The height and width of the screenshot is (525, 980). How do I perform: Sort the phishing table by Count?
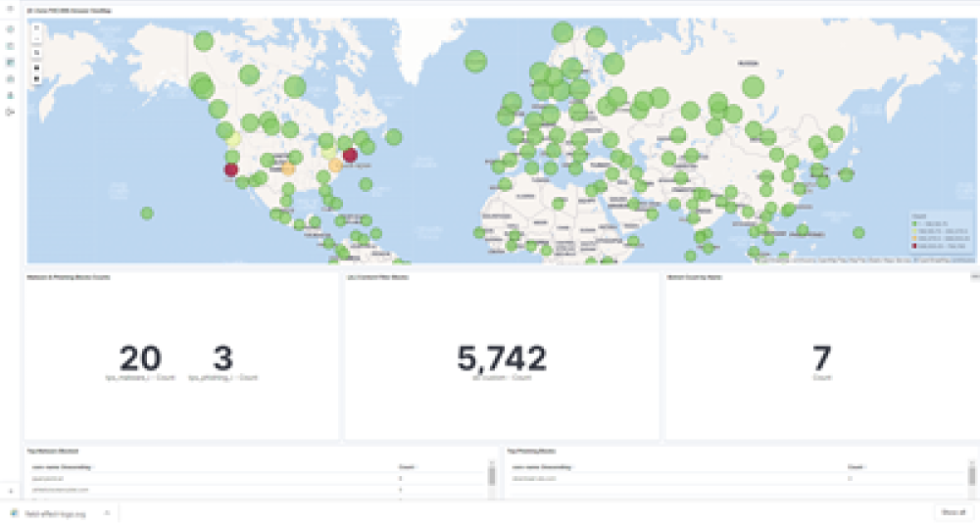click(857, 467)
